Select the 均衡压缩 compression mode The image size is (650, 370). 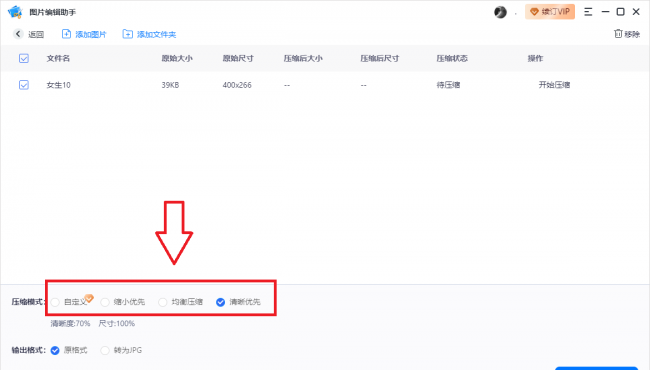coord(162,302)
